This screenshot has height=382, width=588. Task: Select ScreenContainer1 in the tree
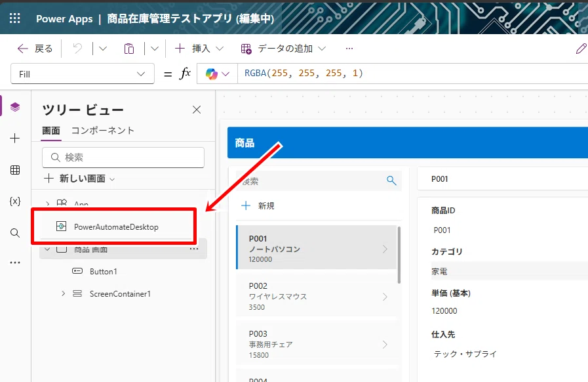[x=120, y=294]
